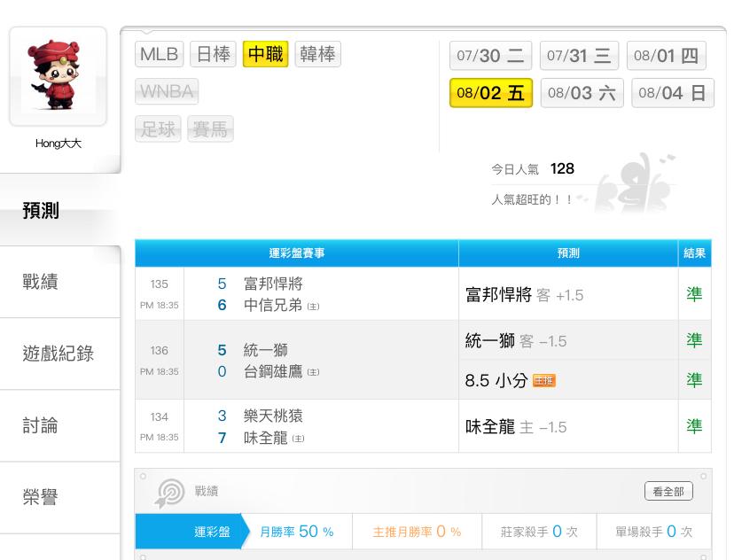734x560 pixels.
Task: Click the 單場殺手 0 次 stat
Action: [x=653, y=532]
